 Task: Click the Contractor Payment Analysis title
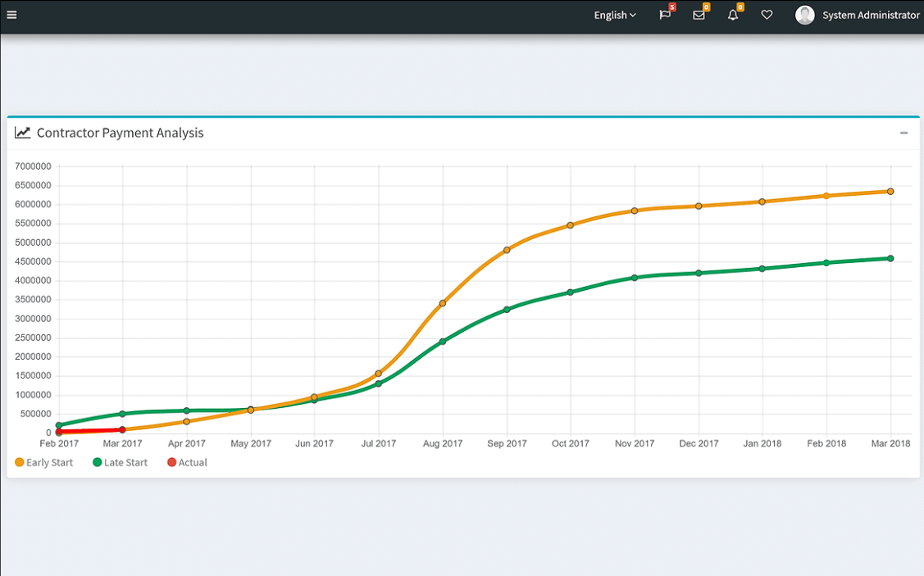point(119,133)
